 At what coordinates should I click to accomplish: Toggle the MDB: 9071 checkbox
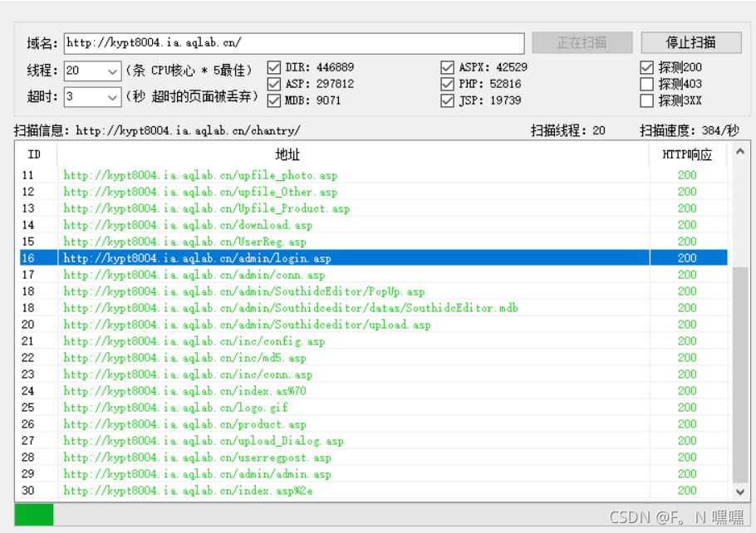click(x=274, y=100)
